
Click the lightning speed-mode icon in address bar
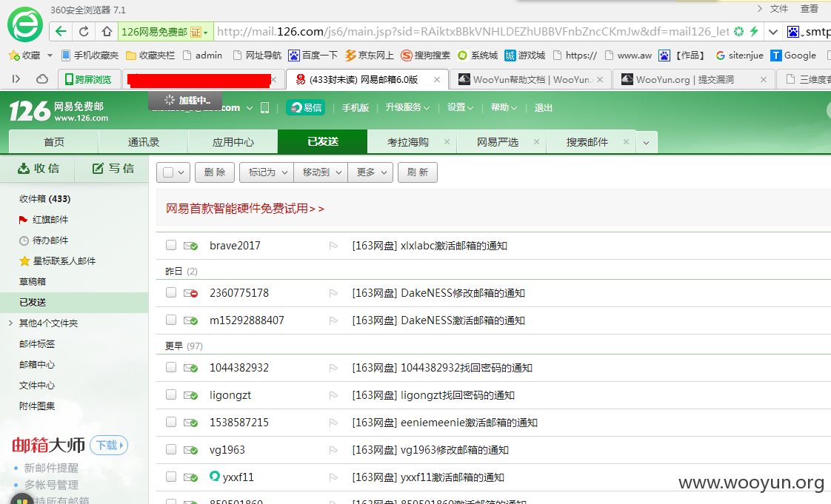click(754, 31)
